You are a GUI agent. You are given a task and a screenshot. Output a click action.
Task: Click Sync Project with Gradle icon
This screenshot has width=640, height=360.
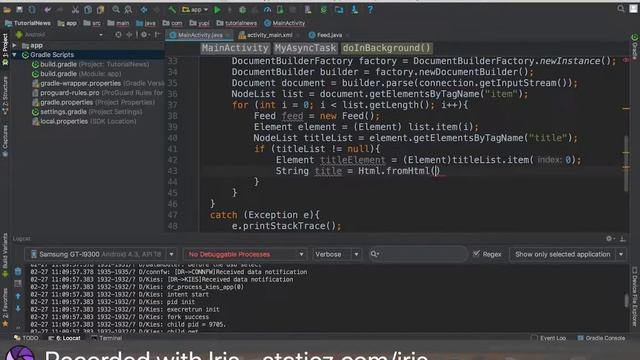(324, 9)
